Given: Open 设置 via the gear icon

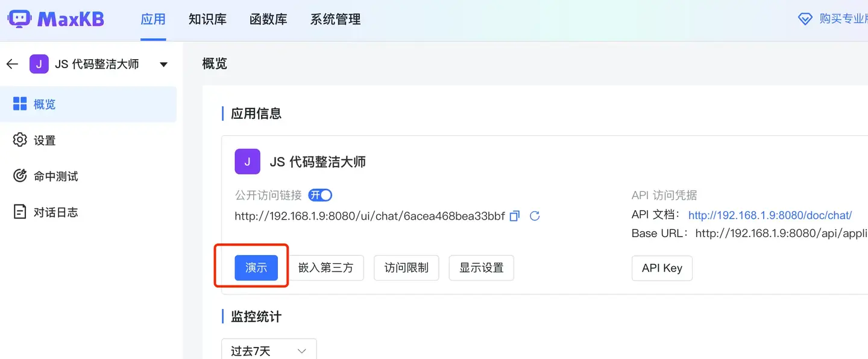Looking at the screenshot, I should 20,139.
